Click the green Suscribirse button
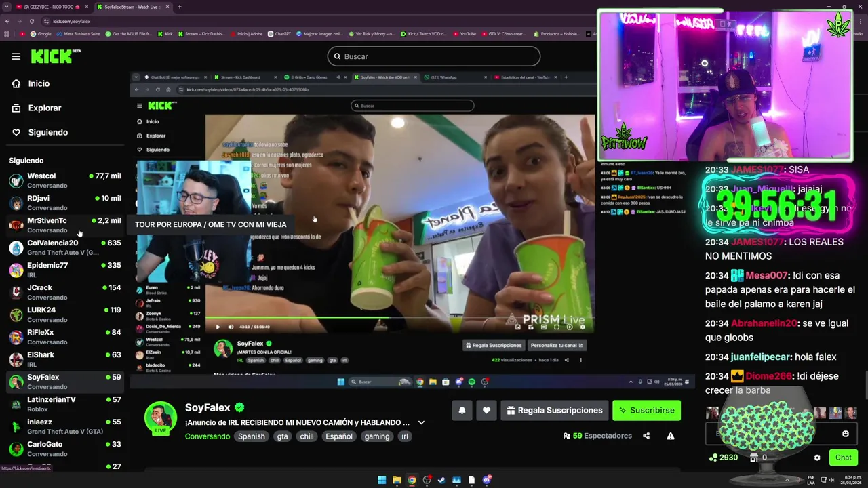Screen dimensions: 868x488 click(646, 410)
